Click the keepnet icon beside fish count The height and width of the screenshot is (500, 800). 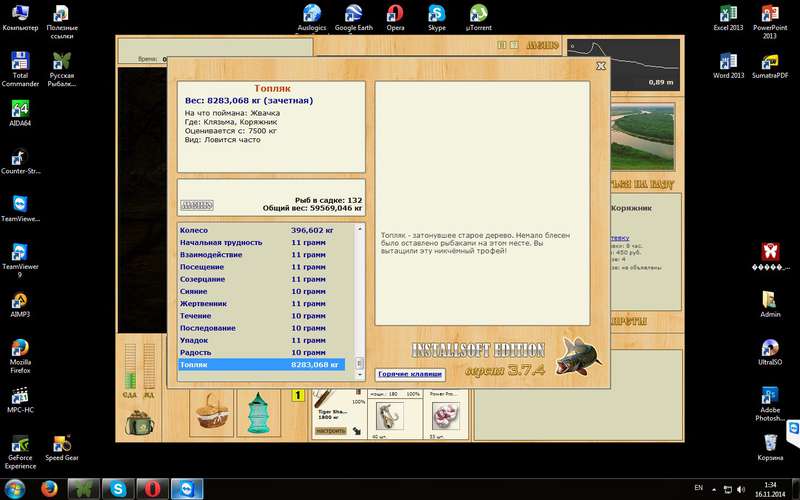pos(197,205)
